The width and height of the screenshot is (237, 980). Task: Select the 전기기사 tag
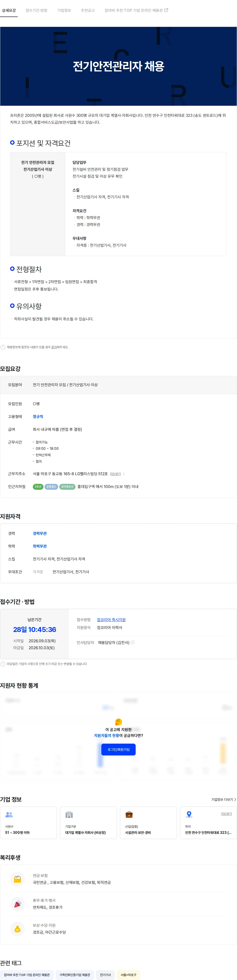tap(106, 975)
